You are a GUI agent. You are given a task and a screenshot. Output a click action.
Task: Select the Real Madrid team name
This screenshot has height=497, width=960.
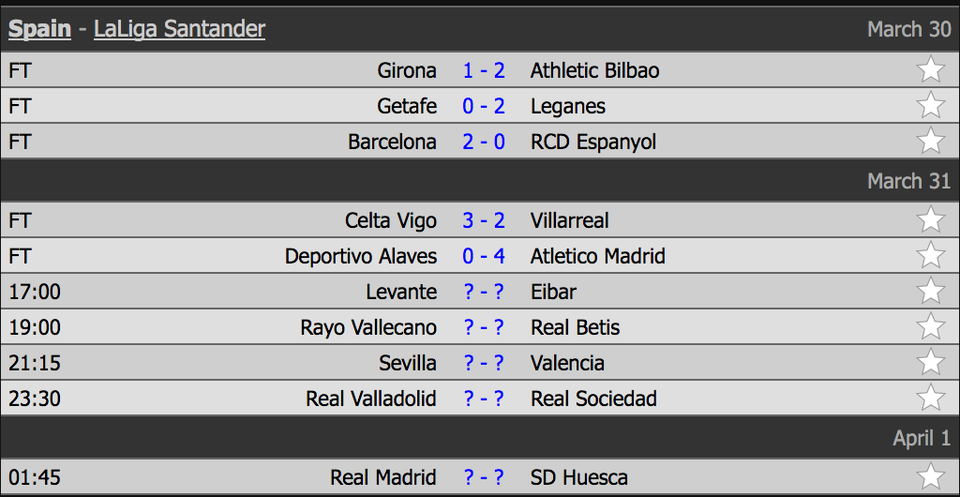(383, 477)
